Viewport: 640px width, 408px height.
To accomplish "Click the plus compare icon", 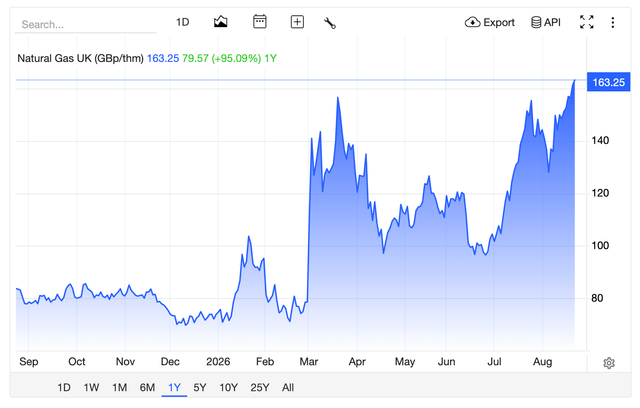I will [297, 22].
